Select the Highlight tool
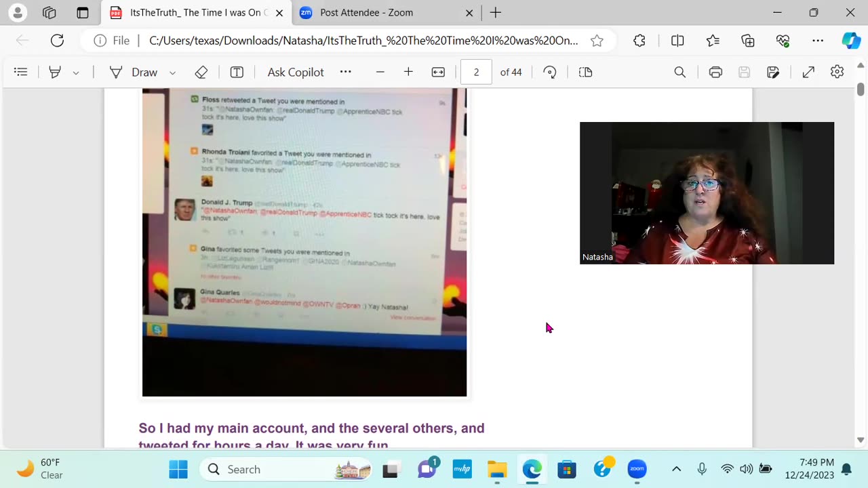This screenshot has width=868, height=488. click(x=55, y=72)
